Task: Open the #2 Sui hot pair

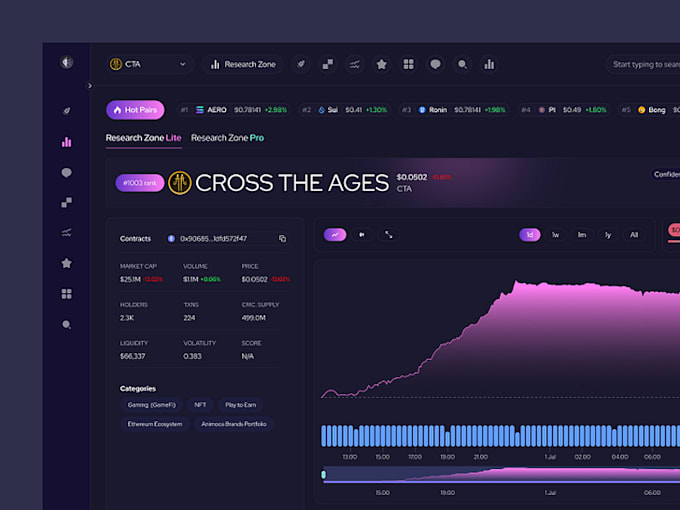Action: 344,110
